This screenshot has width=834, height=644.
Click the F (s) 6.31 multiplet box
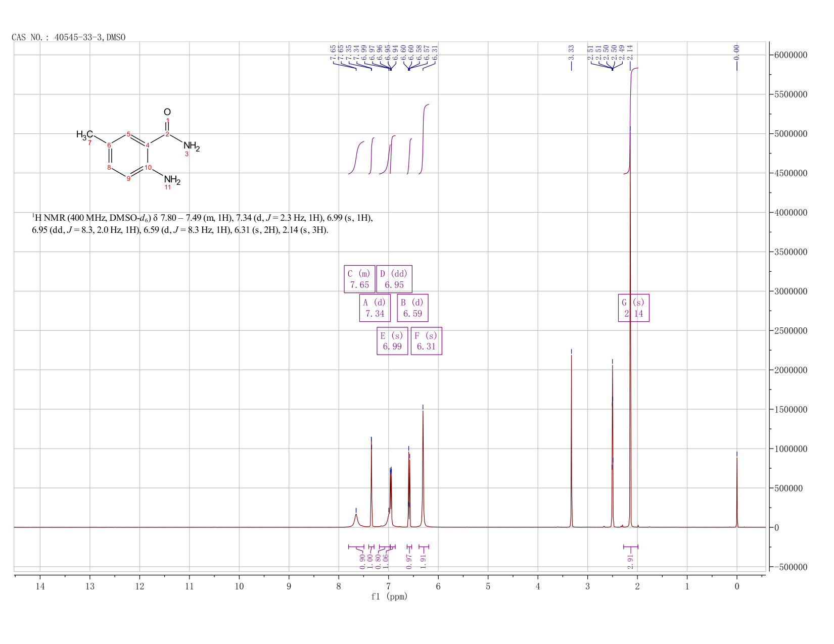pyautogui.click(x=426, y=341)
